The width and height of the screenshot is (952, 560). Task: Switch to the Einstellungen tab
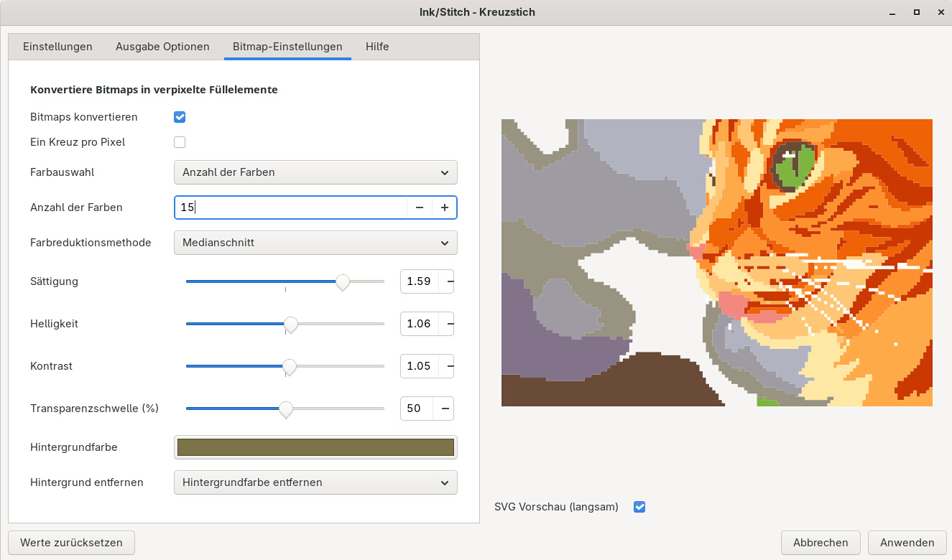[x=57, y=47]
